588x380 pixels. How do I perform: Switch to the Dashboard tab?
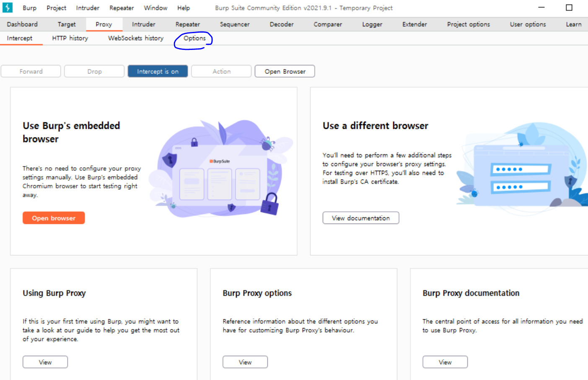pos(22,24)
